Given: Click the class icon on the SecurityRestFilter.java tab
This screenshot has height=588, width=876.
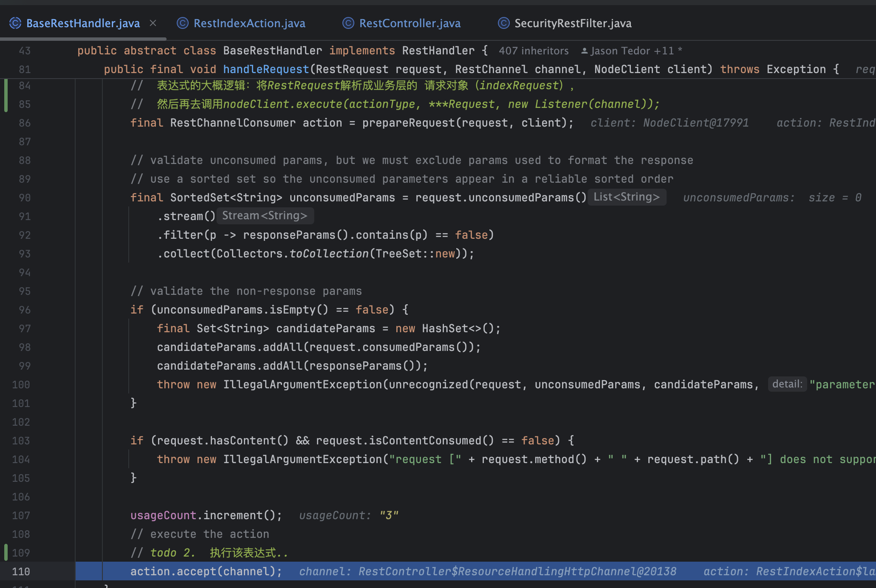Looking at the screenshot, I should pos(504,23).
